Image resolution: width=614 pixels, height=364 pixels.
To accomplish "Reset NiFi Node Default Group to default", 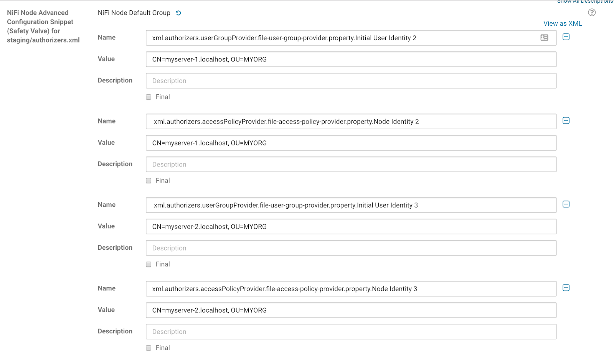I will [x=178, y=13].
